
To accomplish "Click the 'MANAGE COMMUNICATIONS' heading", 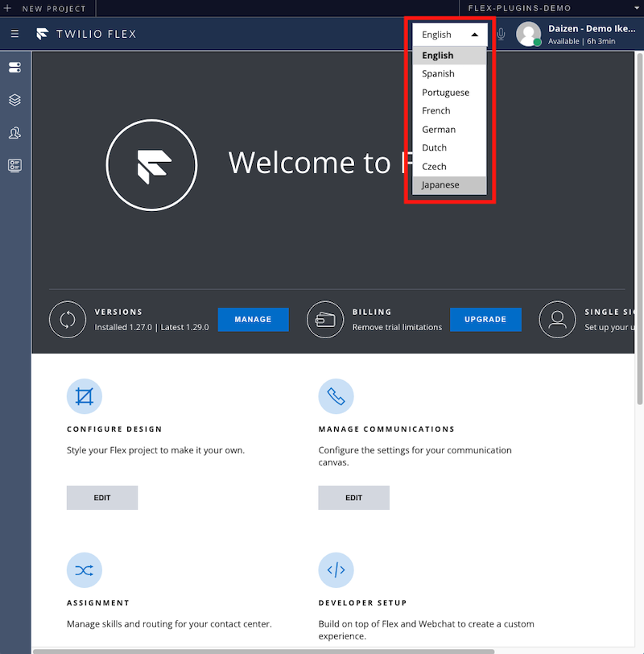I will coord(386,429).
